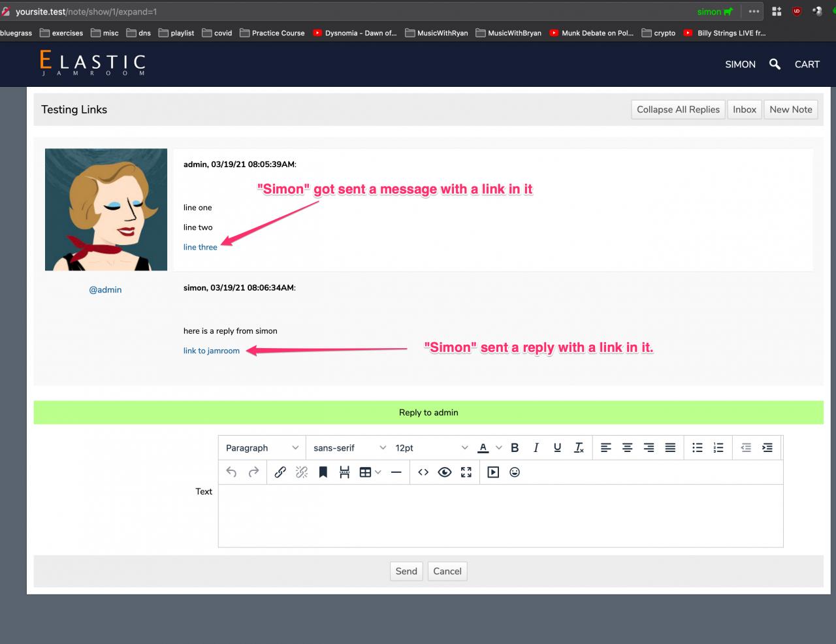Click the browser address bar URL
836x644 pixels.
[86, 12]
